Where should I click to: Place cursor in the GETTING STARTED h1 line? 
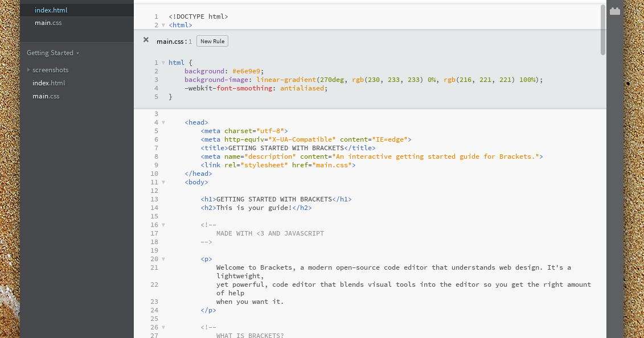click(x=276, y=199)
